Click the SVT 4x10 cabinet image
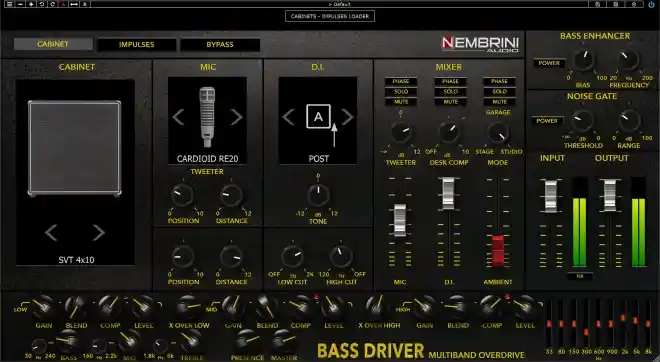Viewport: 660px width, 362px height. point(75,148)
